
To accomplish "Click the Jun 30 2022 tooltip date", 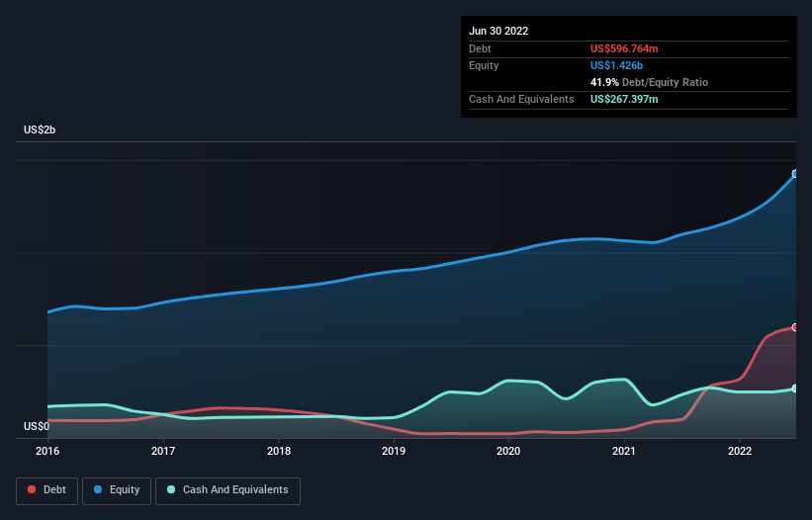I will 498,31.
